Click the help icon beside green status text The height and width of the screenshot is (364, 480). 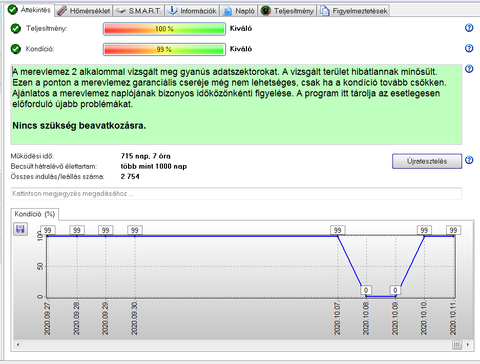[x=469, y=69]
